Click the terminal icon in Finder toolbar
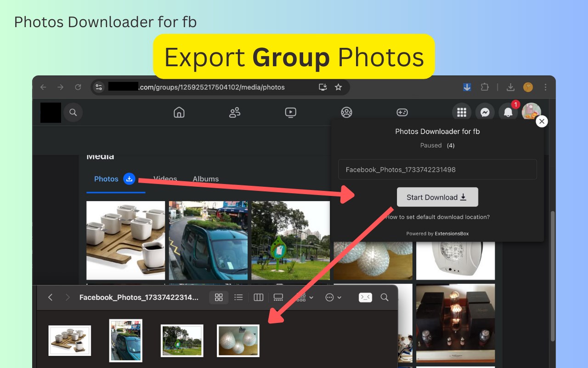 pyautogui.click(x=365, y=298)
